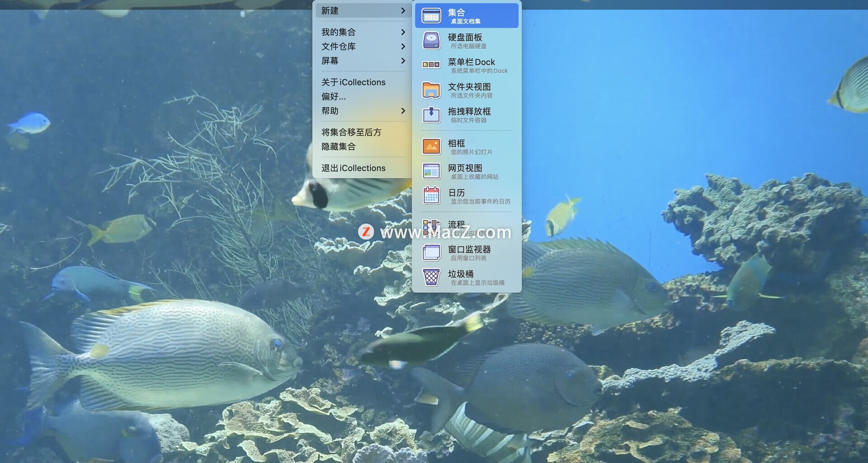The image size is (868, 463).
Task: Choose the 菜单栏Dock icon
Action: (x=431, y=65)
